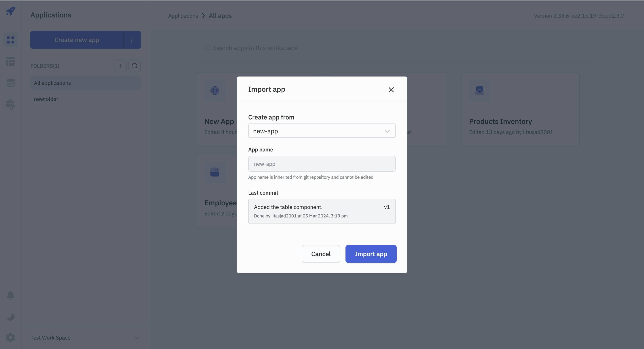Open the apps dashboard grid icon
The image size is (644, 349).
[x=11, y=40]
